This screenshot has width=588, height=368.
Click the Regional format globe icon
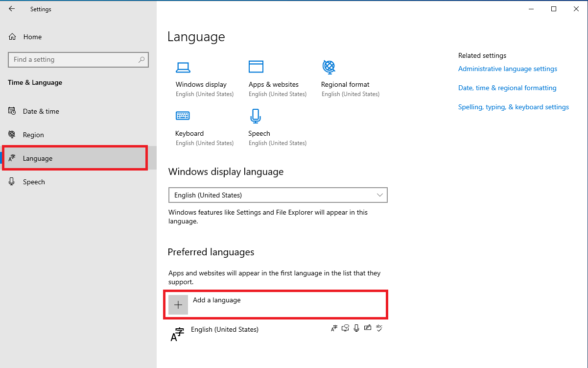point(329,66)
